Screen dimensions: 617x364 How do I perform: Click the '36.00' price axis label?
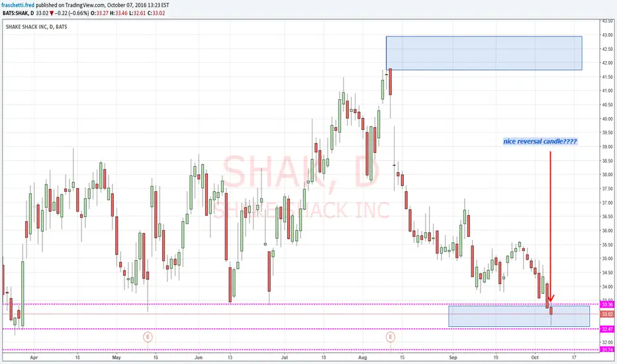point(607,230)
